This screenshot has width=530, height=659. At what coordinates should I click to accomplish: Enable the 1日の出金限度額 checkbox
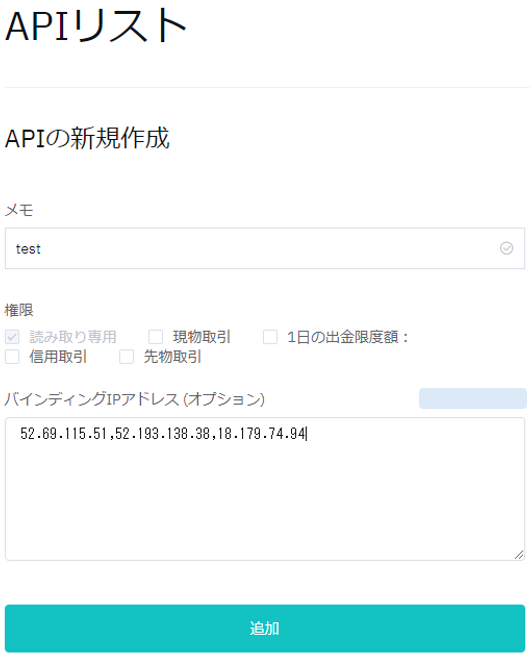point(270,337)
